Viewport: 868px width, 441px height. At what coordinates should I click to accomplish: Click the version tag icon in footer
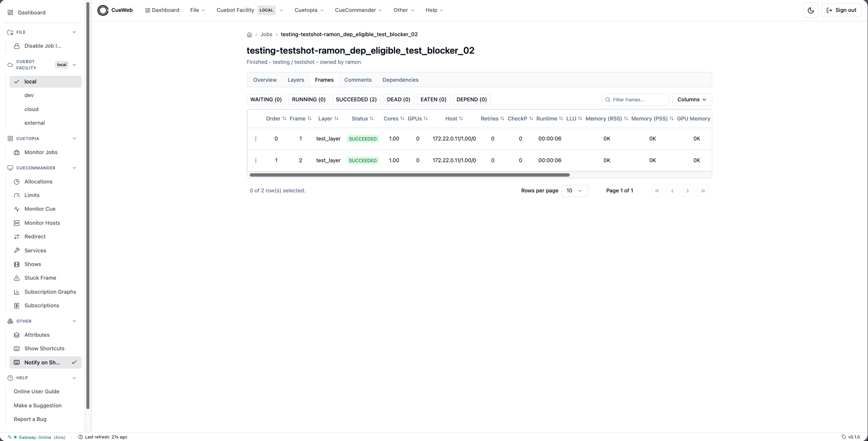click(x=844, y=437)
